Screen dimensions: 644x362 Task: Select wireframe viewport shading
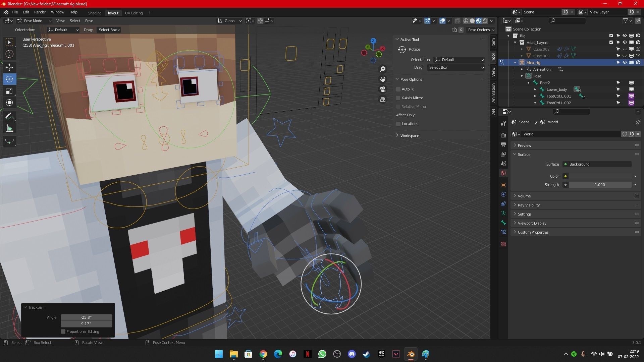point(466,21)
